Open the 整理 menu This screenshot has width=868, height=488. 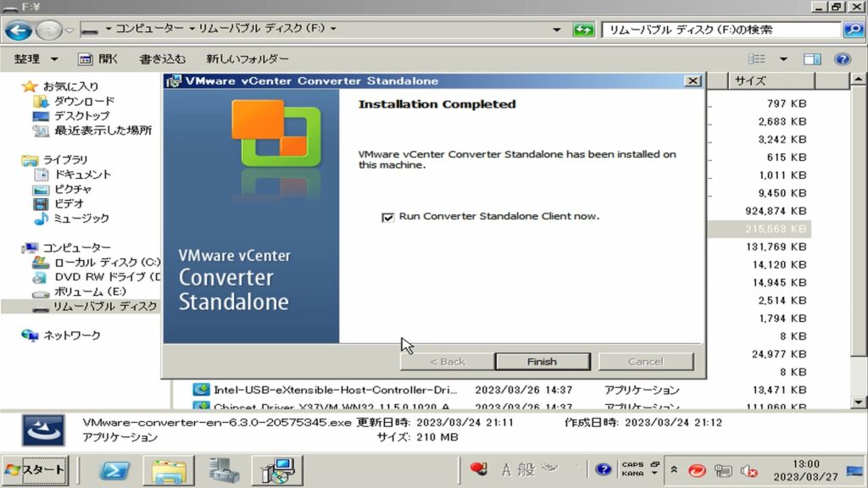36,58
